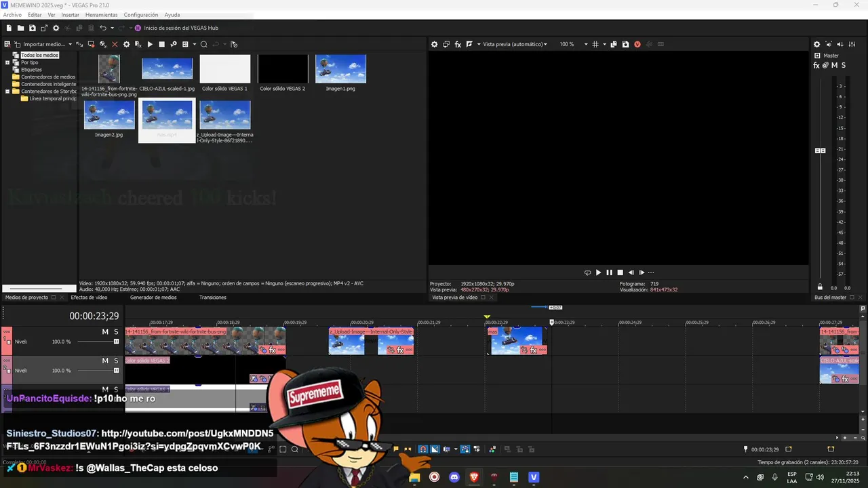This screenshot has height=488, width=868.
Task: Open a project using the folder icon
Action: pos(21,28)
